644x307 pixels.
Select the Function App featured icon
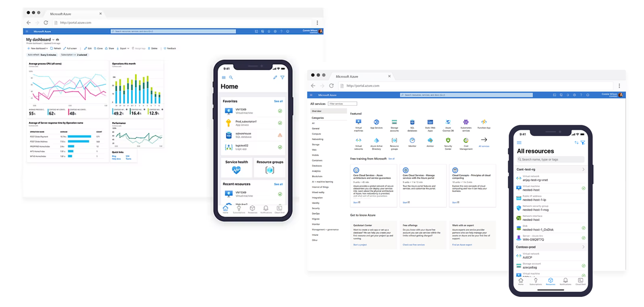(484, 122)
